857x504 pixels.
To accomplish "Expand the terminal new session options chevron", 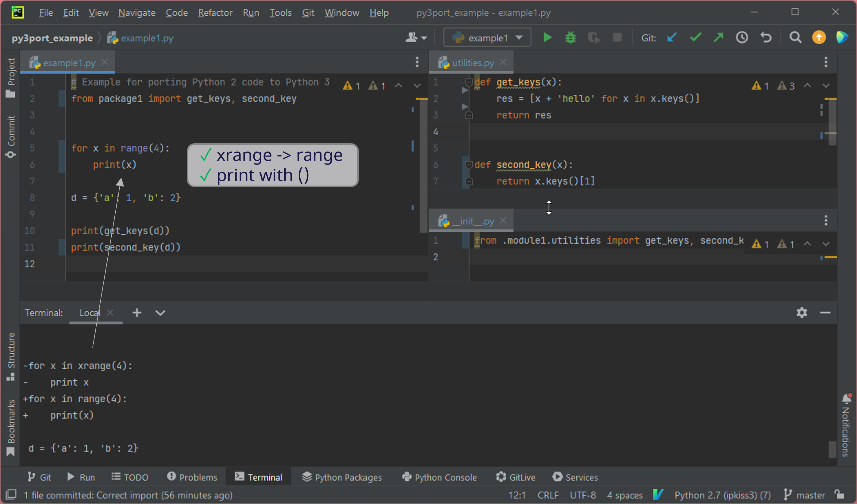I will point(160,313).
